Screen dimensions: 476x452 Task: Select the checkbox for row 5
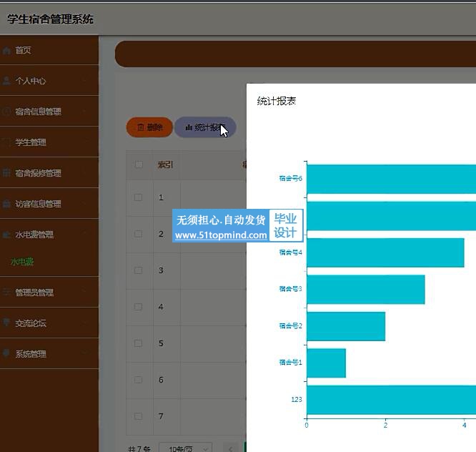coord(139,343)
